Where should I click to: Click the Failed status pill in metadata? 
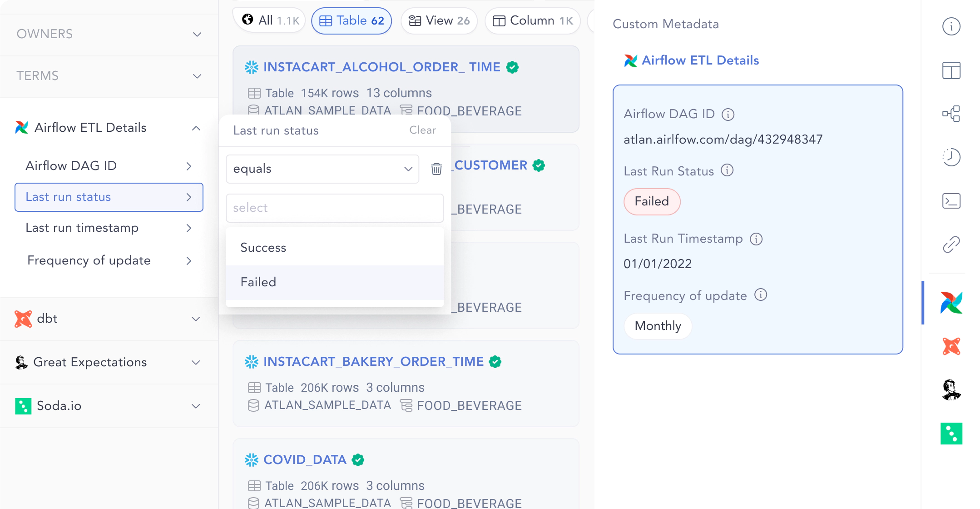click(652, 201)
